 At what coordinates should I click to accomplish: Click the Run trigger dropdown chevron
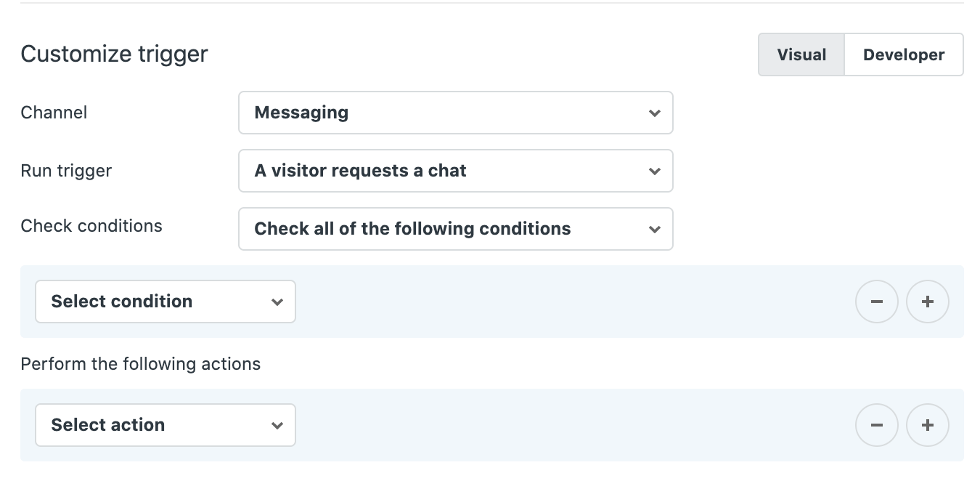pyautogui.click(x=654, y=171)
